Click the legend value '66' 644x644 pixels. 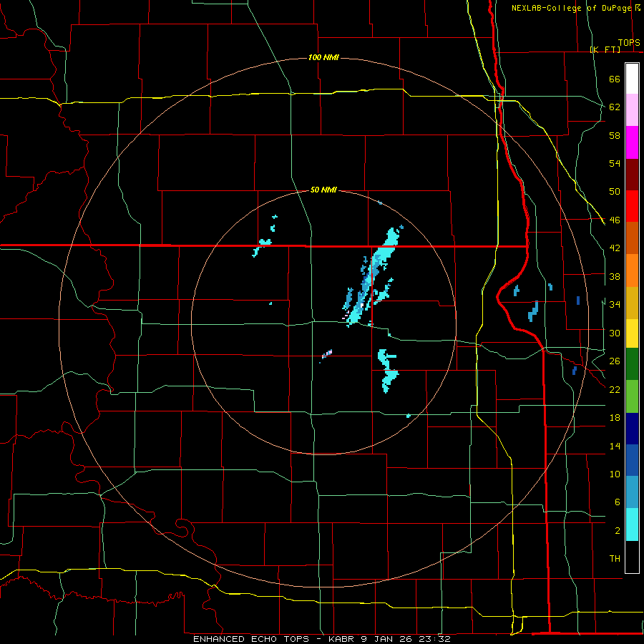coord(615,79)
